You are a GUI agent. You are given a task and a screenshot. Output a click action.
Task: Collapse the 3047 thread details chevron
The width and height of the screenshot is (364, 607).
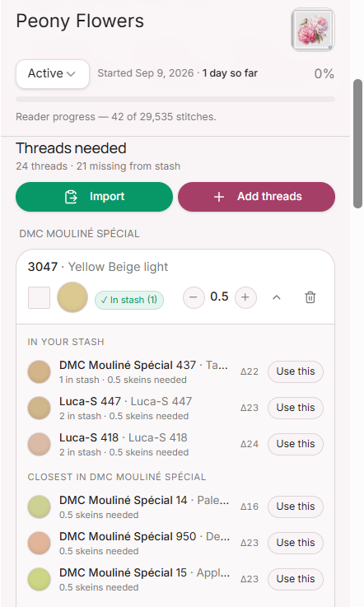click(277, 297)
